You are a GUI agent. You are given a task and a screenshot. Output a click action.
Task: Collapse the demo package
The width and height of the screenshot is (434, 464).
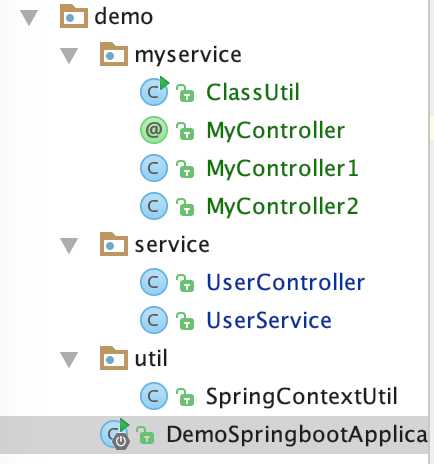29,17
